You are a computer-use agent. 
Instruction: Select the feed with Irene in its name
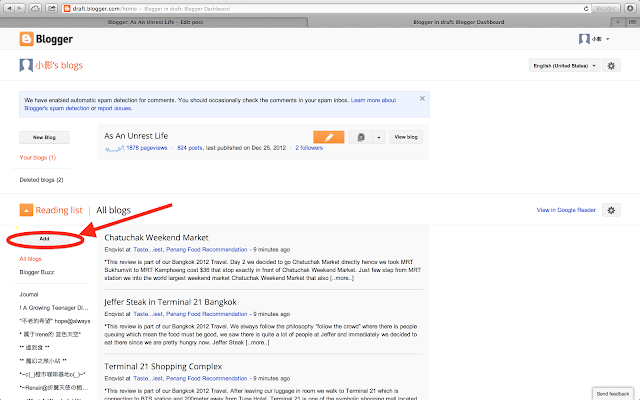[50, 334]
